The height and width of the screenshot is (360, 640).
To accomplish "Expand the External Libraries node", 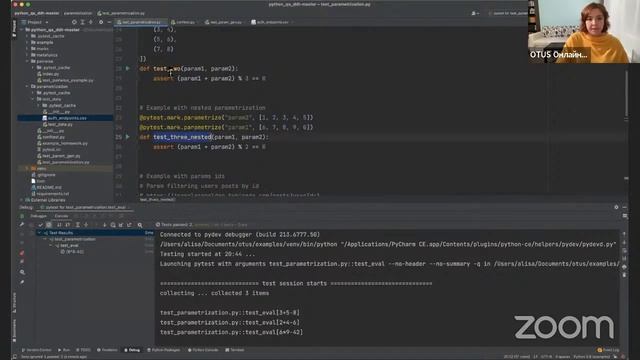I will 22,200.
